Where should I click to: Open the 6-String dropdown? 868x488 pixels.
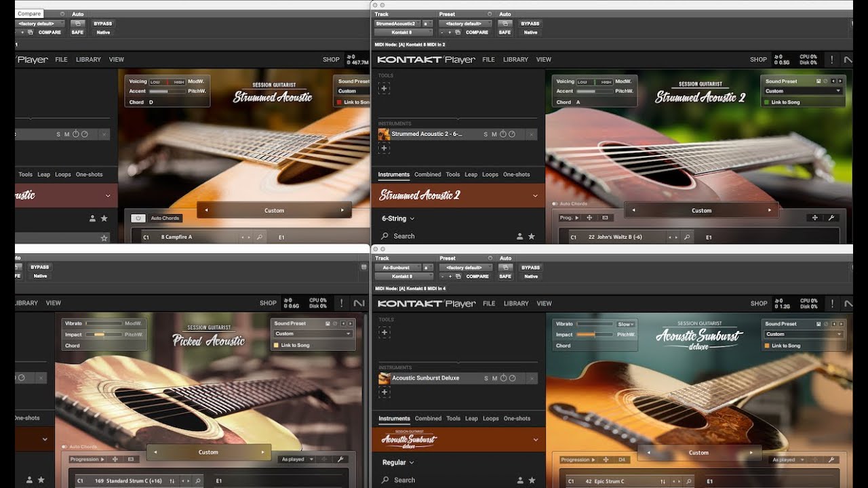398,218
